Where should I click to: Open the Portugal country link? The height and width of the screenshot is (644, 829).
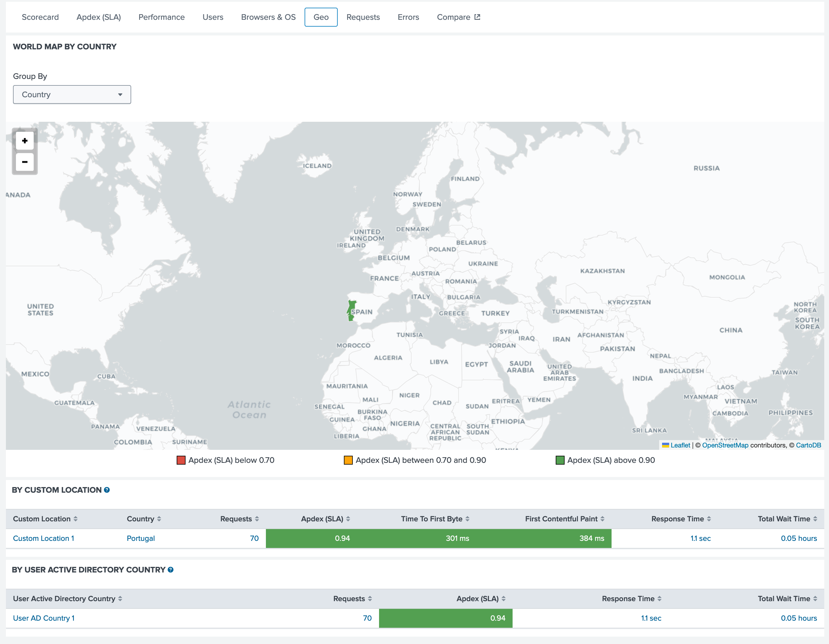point(141,538)
